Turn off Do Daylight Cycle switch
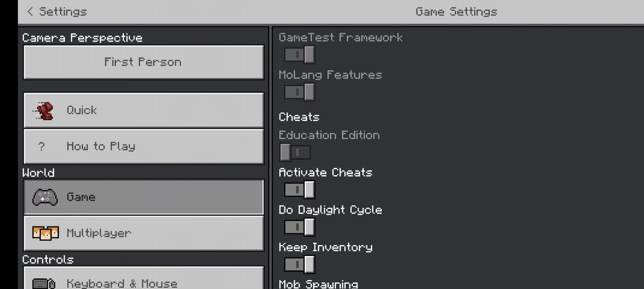Viewport: 644px width, 289px height. tap(300, 227)
